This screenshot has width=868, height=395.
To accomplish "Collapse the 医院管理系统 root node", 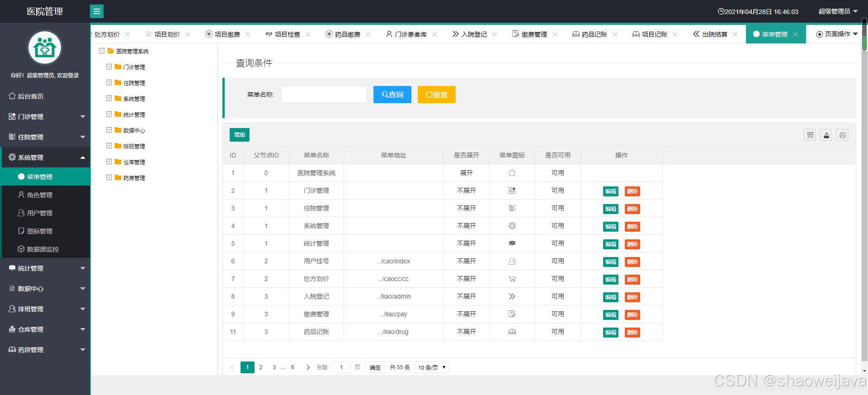I will 102,51.
